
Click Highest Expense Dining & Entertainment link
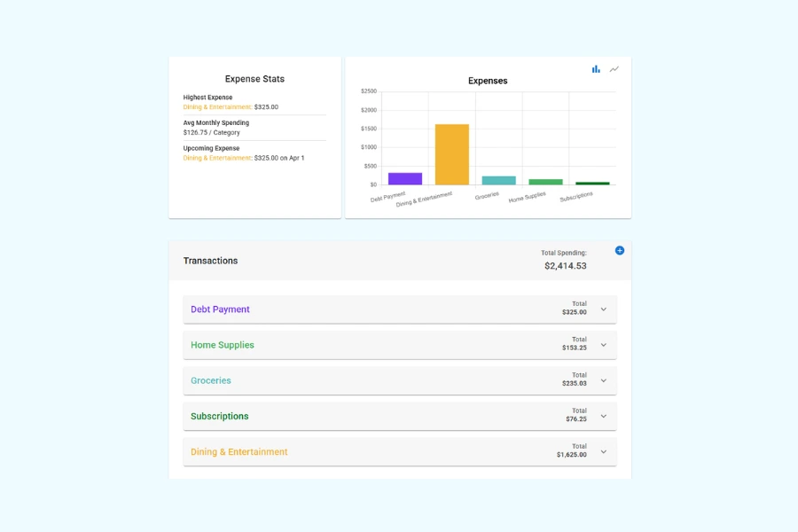(217, 107)
